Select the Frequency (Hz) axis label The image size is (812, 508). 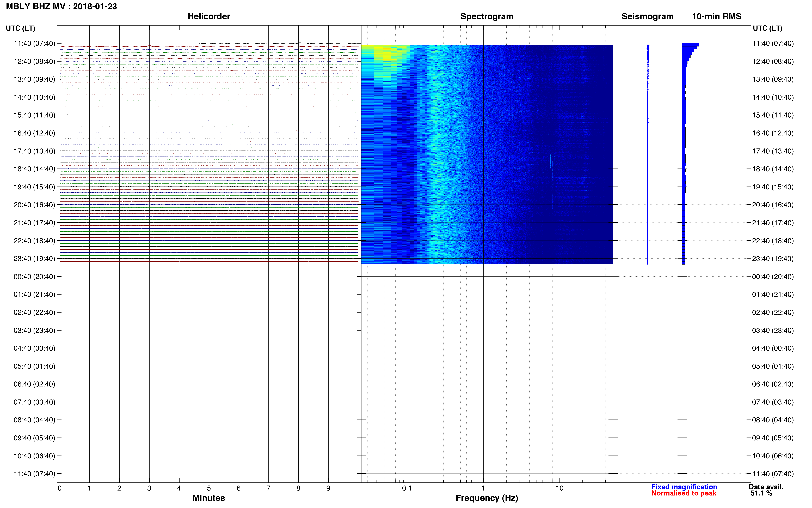pos(487,498)
